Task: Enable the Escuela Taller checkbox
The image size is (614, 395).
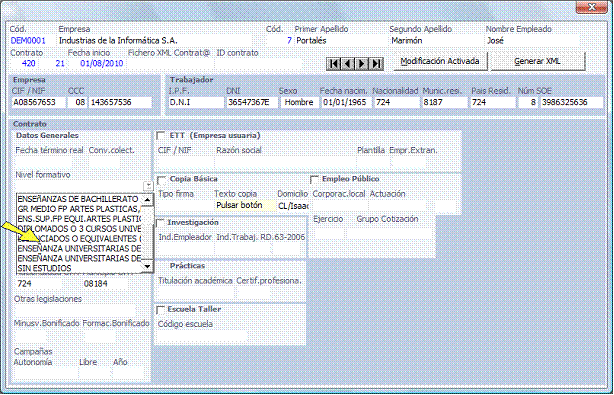Action: point(160,310)
